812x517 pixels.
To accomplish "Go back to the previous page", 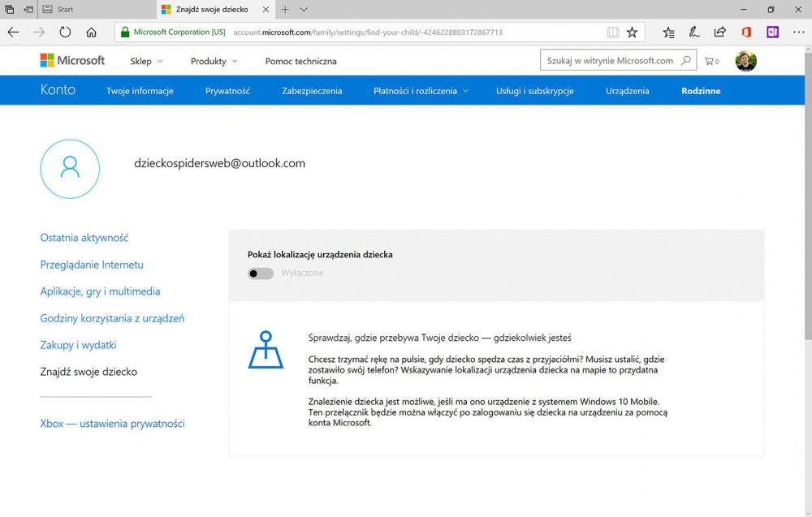I will click(x=13, y=32).
